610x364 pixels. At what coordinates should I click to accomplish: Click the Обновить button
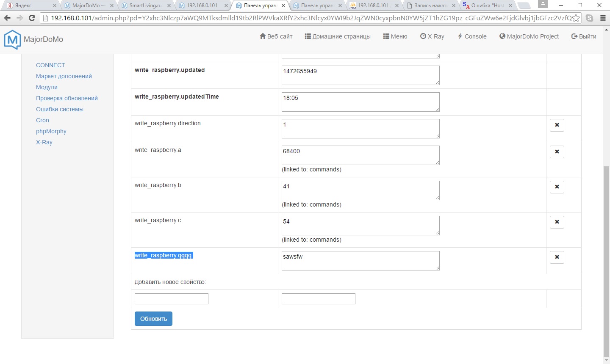(x=153, y=319)
